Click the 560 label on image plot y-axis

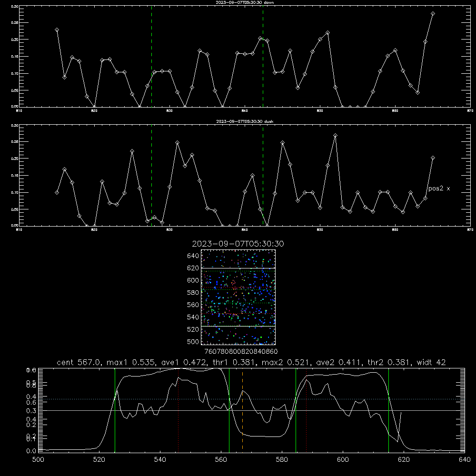click(193, 305)
